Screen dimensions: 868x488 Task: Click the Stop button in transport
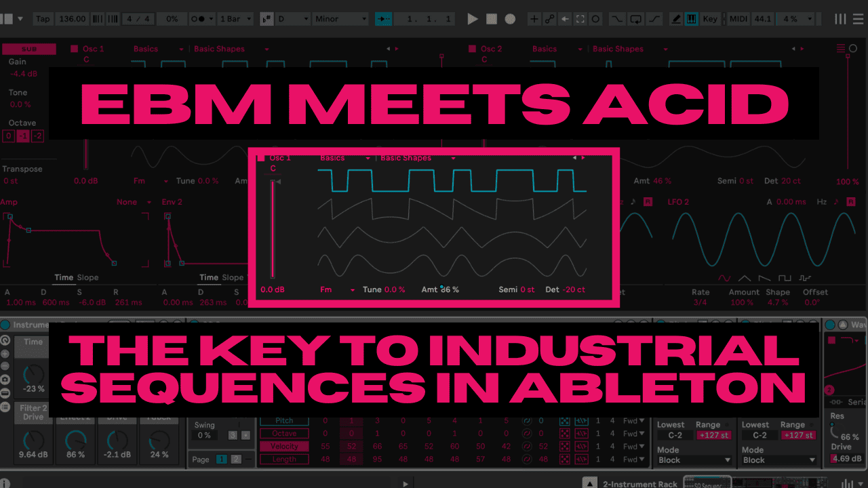tap(492, 19)
